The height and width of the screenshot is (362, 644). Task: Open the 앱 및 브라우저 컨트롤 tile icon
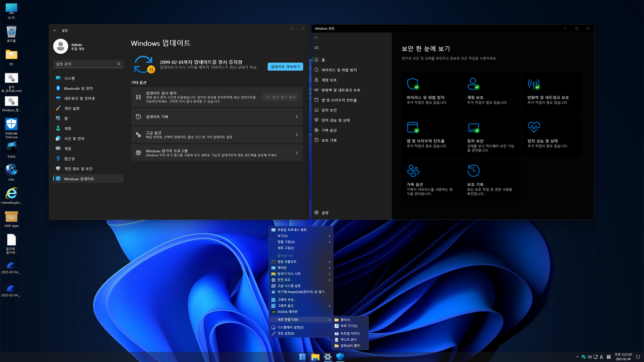pyautogui.click(x=413, y=127)
